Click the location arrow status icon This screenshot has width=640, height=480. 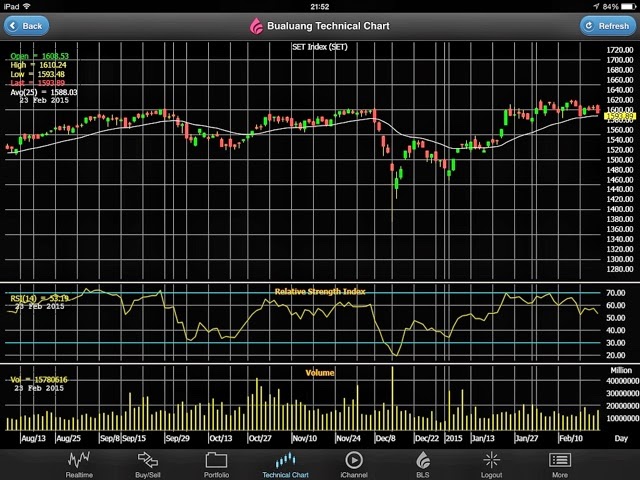(x=596, y=7)
